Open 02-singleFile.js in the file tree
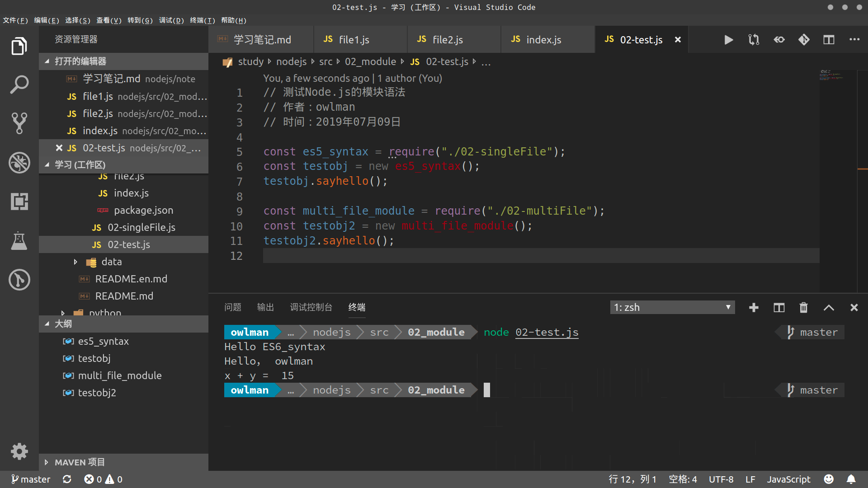Viewport: 868px width, 488px height. tap(123, 227)
